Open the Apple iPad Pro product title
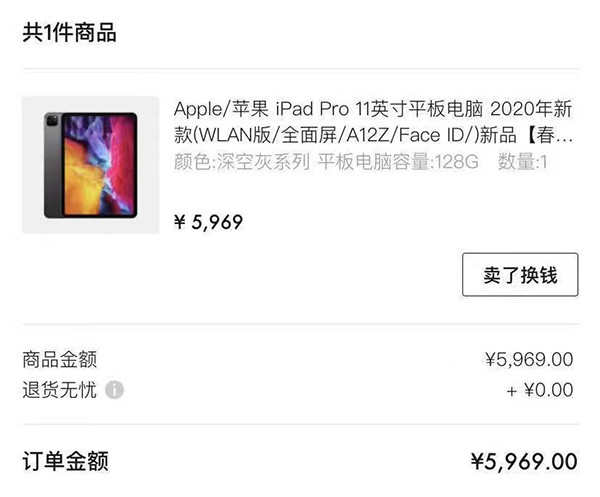Image resolution: width=600 pixels, height=497 pixels. (x=373, y=122)
